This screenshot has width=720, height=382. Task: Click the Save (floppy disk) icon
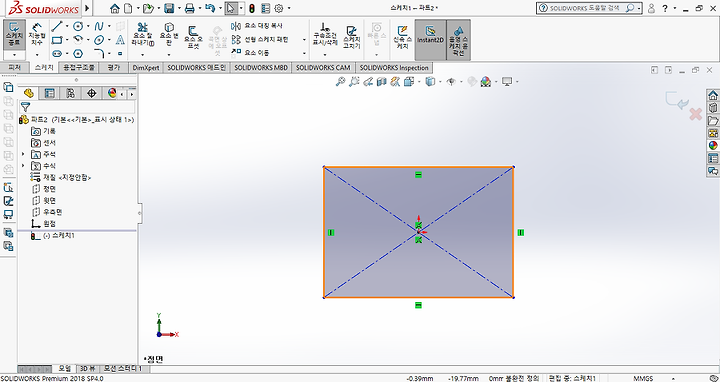pos(169,8)
